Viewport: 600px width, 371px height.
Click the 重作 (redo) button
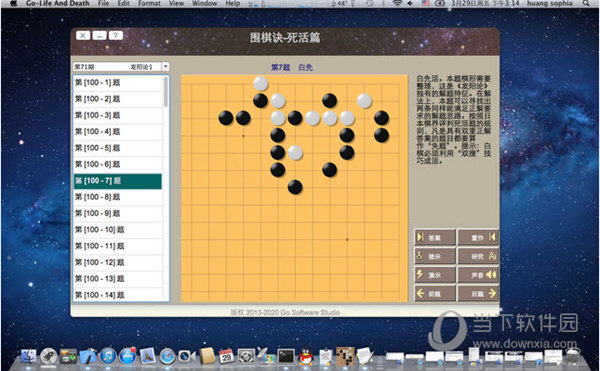(x=478, y=238)
